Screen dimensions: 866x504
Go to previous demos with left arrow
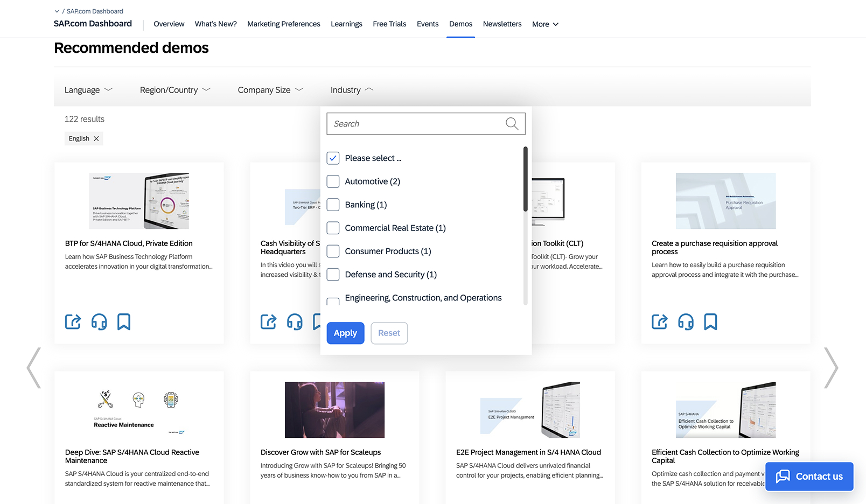tap(34, 368)
